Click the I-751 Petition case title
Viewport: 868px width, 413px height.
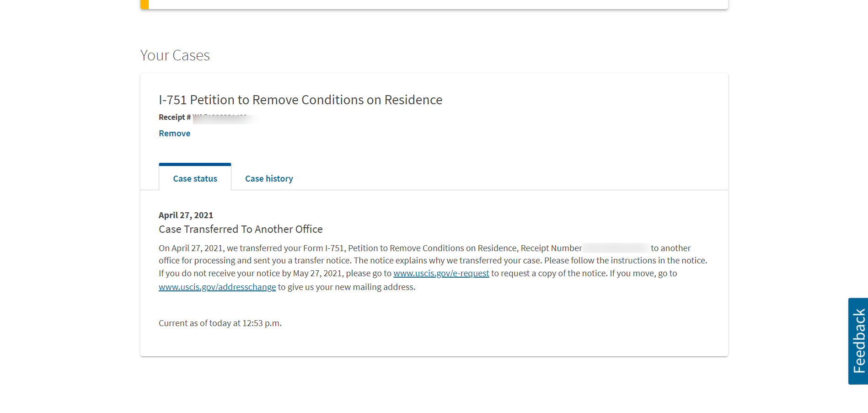coord(300,100)
